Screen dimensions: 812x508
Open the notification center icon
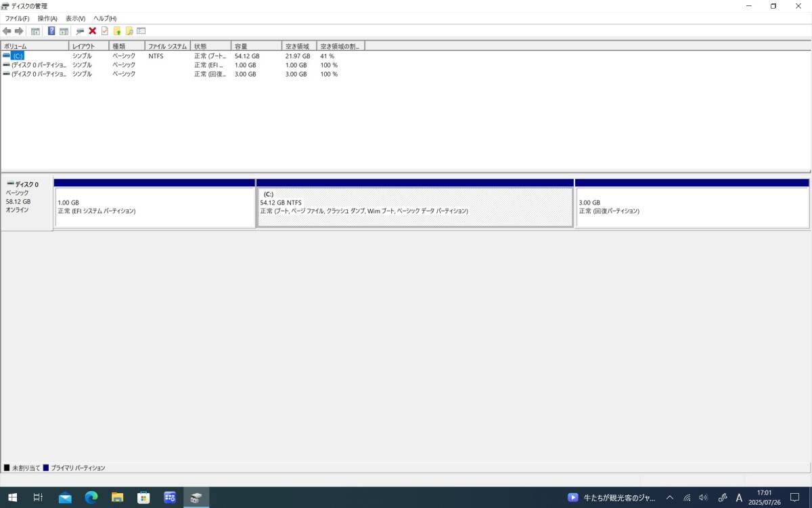[x=795, y=497]
